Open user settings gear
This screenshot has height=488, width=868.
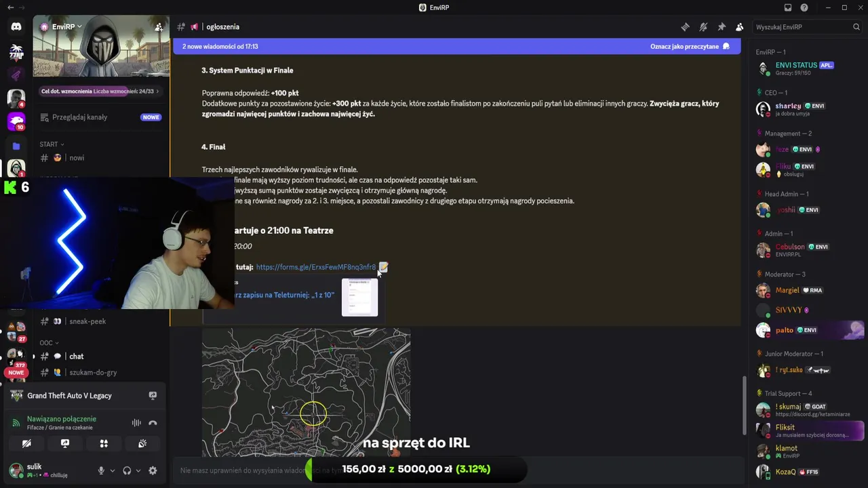click(153, 470)
